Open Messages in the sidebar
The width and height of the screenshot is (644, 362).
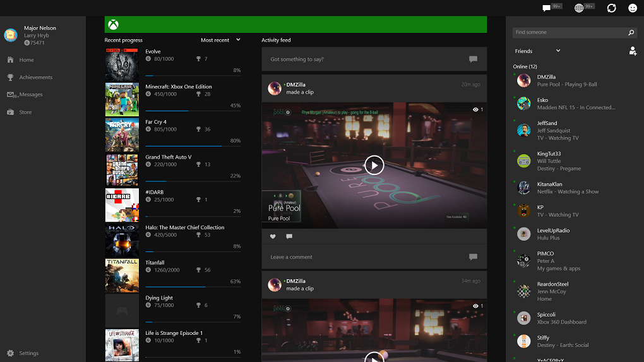[30, 95]
